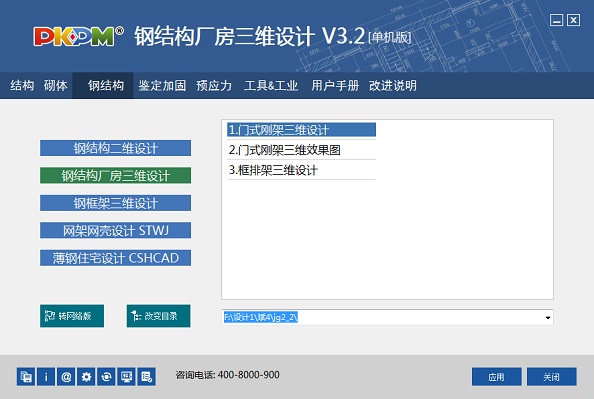The image size is (594, 399).
Task: Open settings gear icon in bottom bar
Action: coord(86,377)
